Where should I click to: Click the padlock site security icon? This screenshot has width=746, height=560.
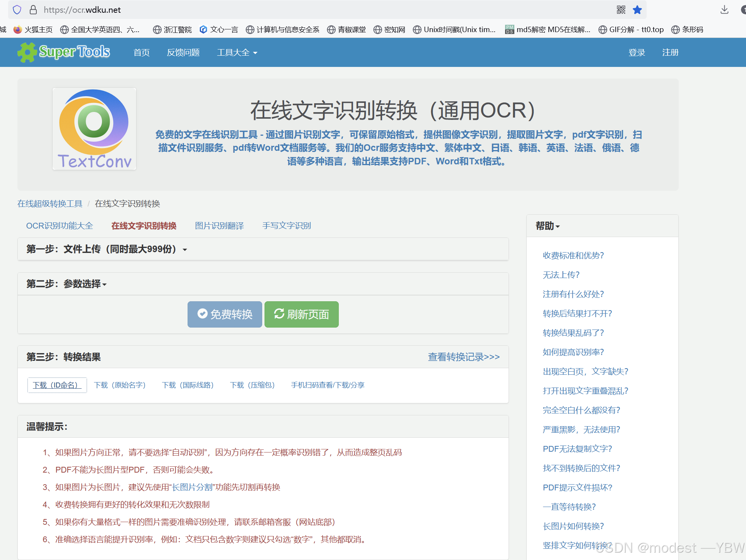[33, 10]
